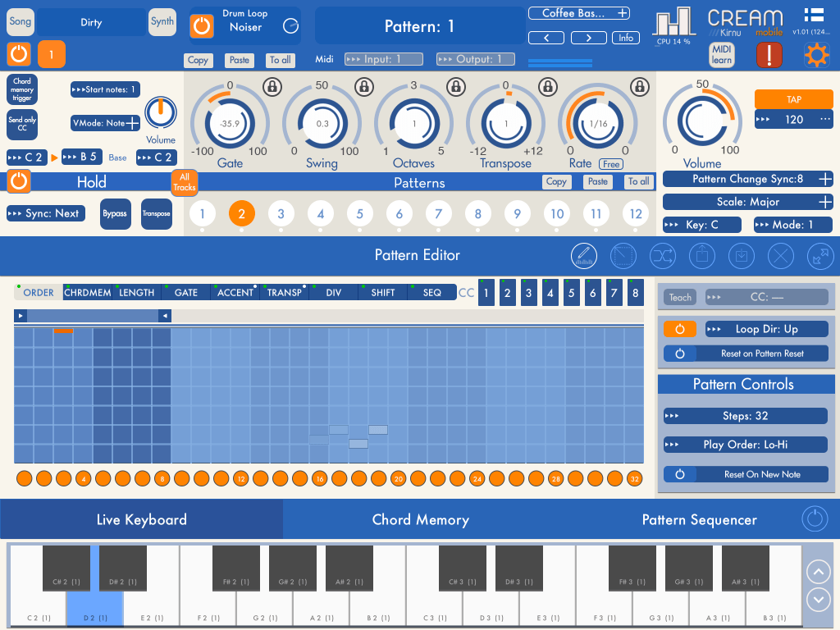Open the CPU meter bars icon
The image size is (840, 630).
coord(673,22)
